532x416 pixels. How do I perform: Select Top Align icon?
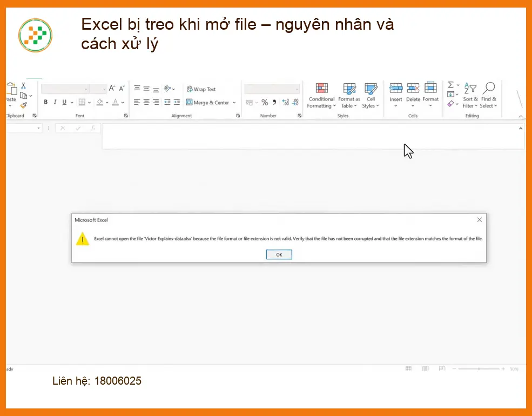click(x=137, y=89)
